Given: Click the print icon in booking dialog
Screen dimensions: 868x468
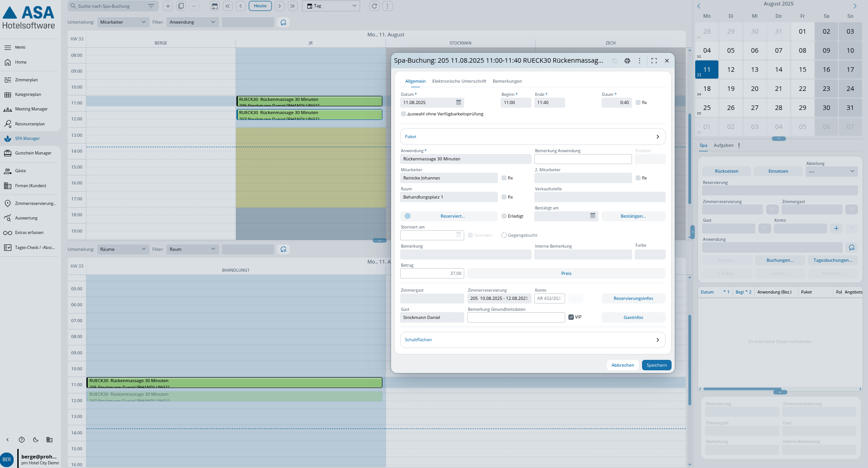Looking at the screenshot, I should 627,61.
